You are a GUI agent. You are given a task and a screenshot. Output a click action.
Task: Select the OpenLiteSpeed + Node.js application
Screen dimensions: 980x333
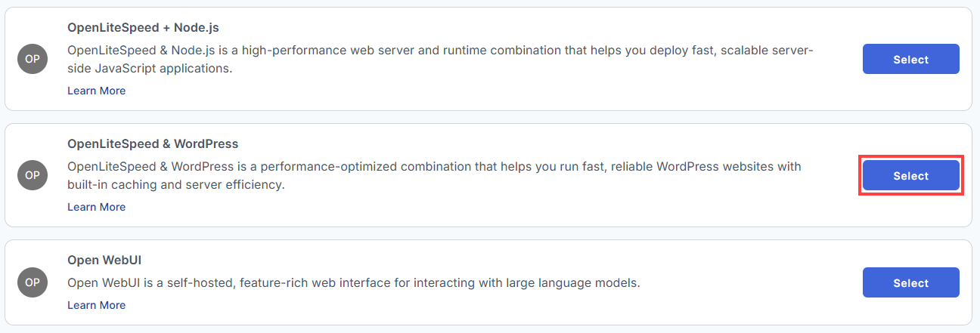[910, 59]
